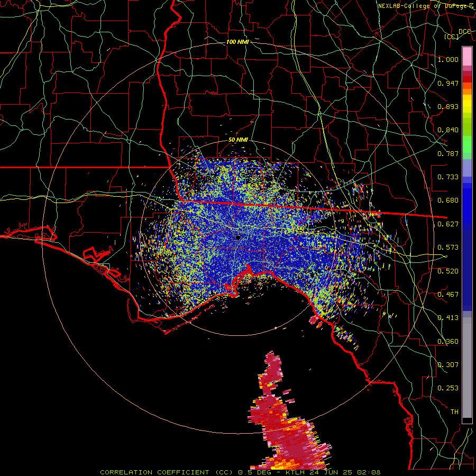
Task: Select the 0.787 legend value
Action: pos(448,153)
